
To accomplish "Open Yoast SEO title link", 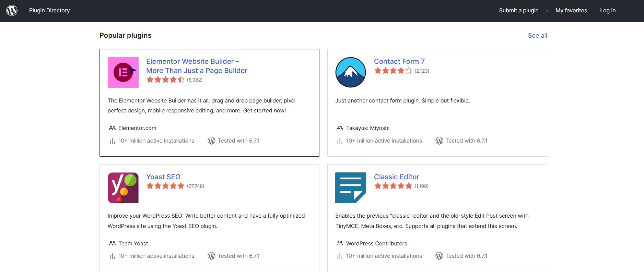I will [163, 177].
